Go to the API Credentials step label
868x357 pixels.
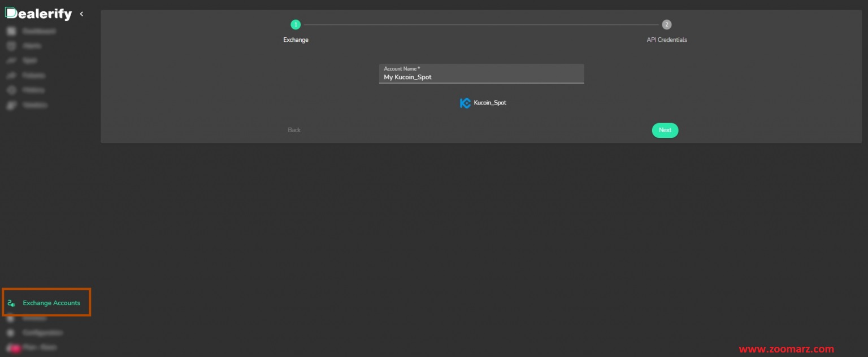click(x=667, y=40)
